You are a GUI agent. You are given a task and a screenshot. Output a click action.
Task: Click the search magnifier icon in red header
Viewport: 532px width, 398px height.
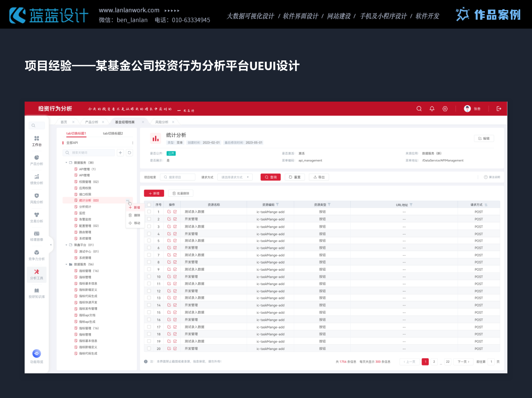(x=419, y=109)
